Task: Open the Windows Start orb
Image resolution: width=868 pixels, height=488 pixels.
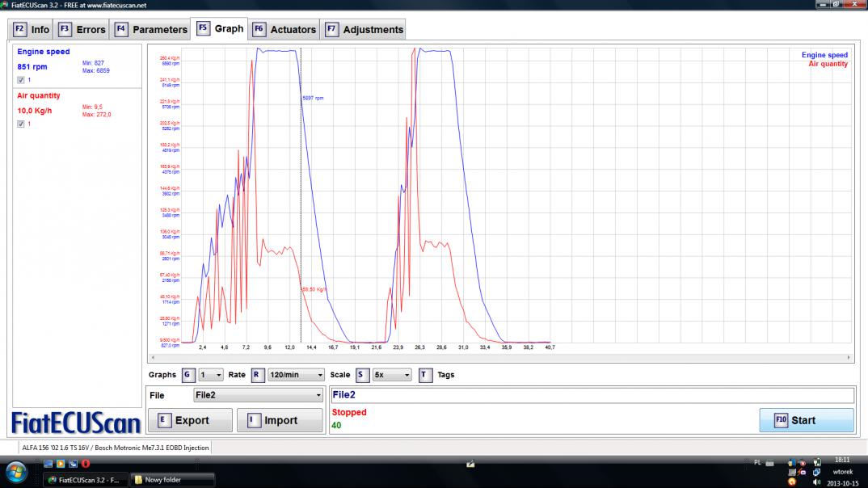Action: pyautogui.click(x=17, y=473)
